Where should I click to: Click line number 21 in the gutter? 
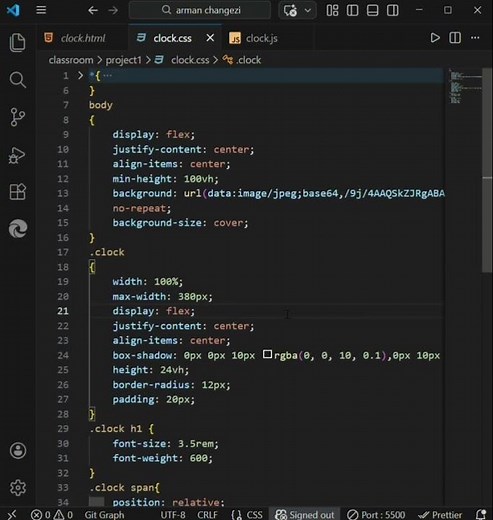pos(63,311)
